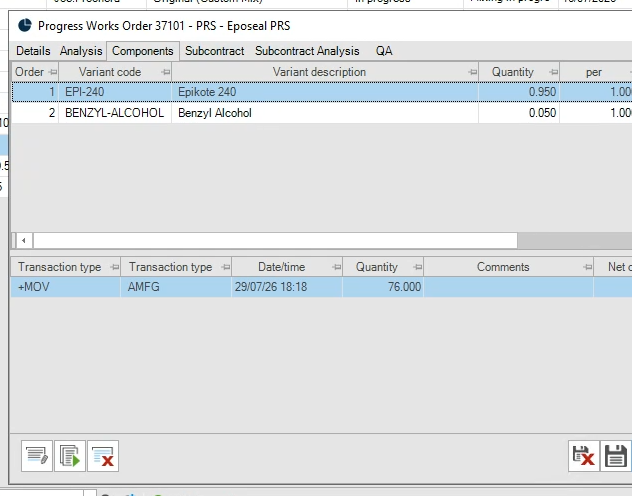Click the edit line icon button at bottom left
Image resolution: width=632 pixels, height=496 pixels.
click(37, 456)
